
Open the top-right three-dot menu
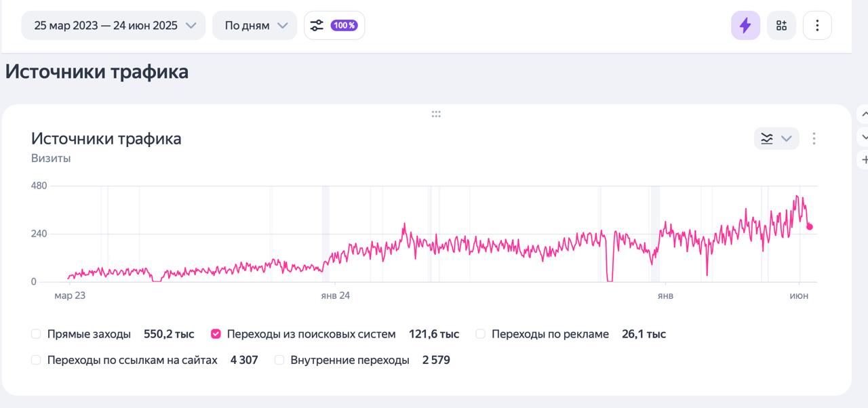tap(817, 24)
